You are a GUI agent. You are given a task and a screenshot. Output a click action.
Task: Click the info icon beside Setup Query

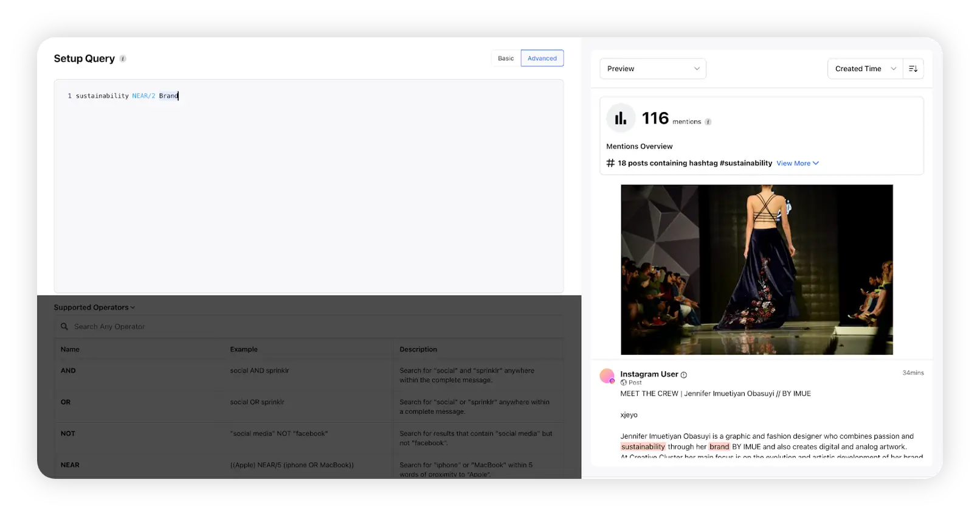tap(123, 59)
